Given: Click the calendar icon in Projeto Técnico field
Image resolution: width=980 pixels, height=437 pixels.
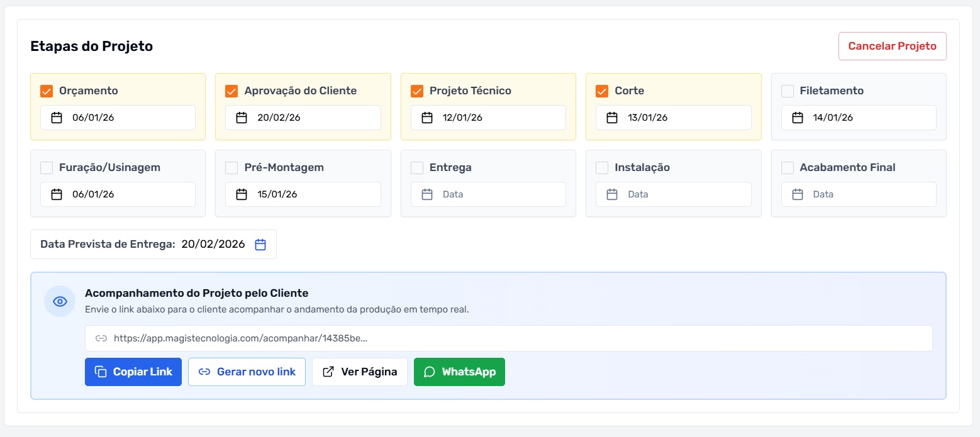Looking at the screenshot, I should tap(426, 117).
